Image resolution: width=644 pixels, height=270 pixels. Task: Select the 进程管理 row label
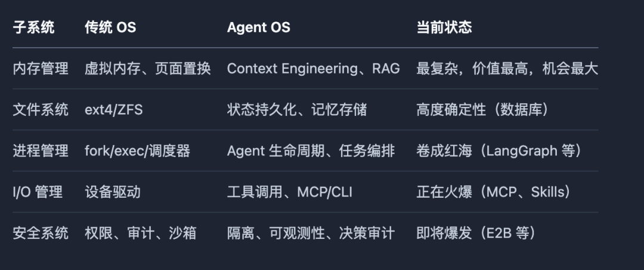pyautogui.click(x=41, y=151)
